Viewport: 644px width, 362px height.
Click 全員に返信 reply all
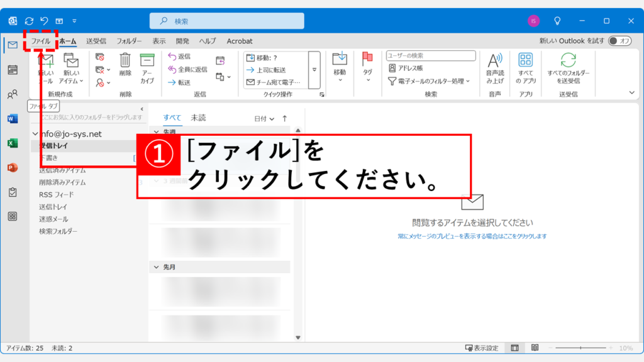point(187,69)
